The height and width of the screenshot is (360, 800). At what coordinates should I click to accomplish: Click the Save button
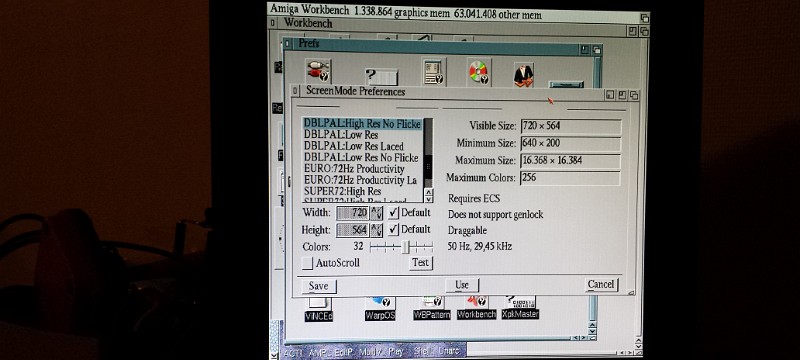click(318, 286)
